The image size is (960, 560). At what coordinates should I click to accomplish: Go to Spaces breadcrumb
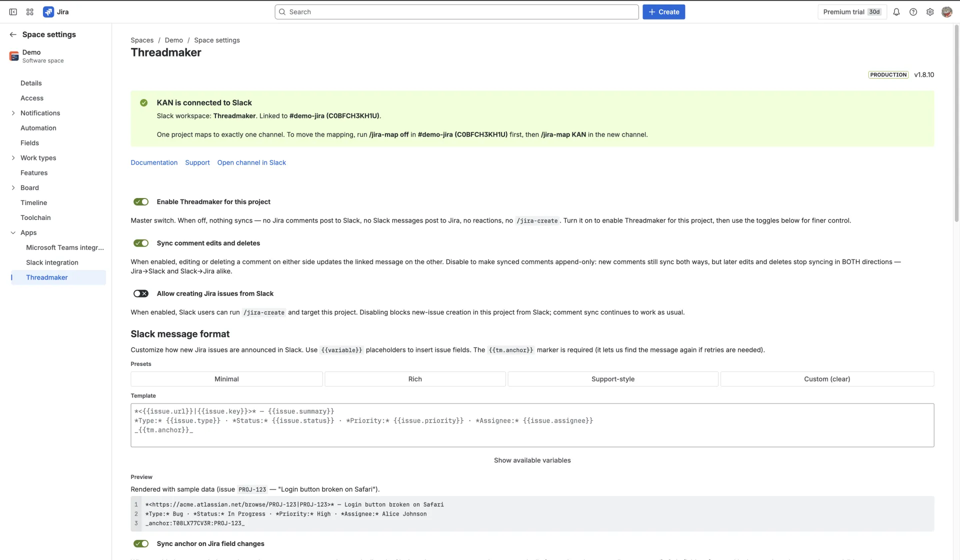pyautogui.click(x=142, y=40)
